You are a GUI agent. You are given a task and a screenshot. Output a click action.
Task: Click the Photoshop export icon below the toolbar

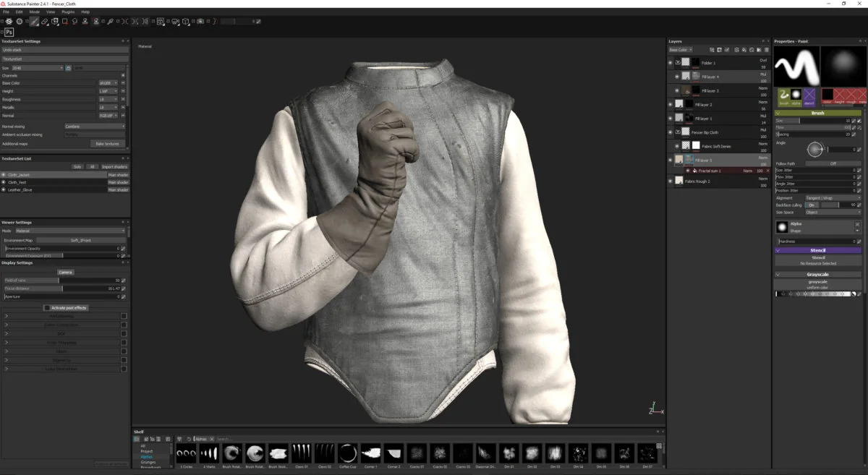9,32
